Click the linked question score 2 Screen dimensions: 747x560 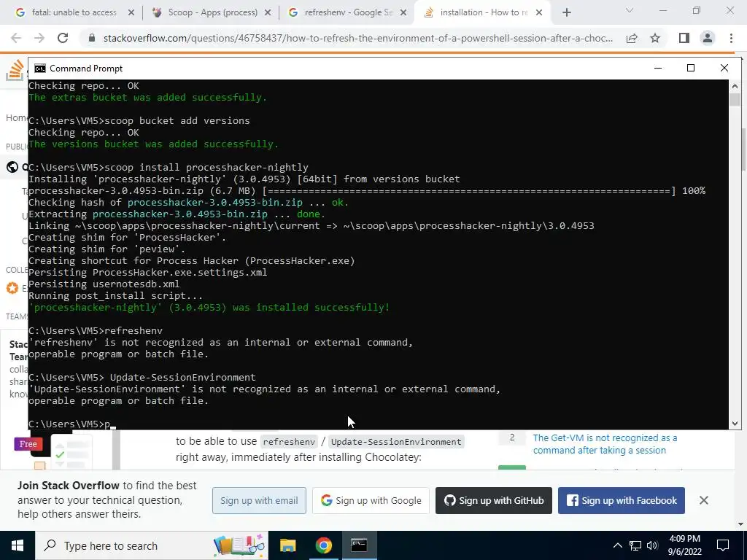click(512, 437)
